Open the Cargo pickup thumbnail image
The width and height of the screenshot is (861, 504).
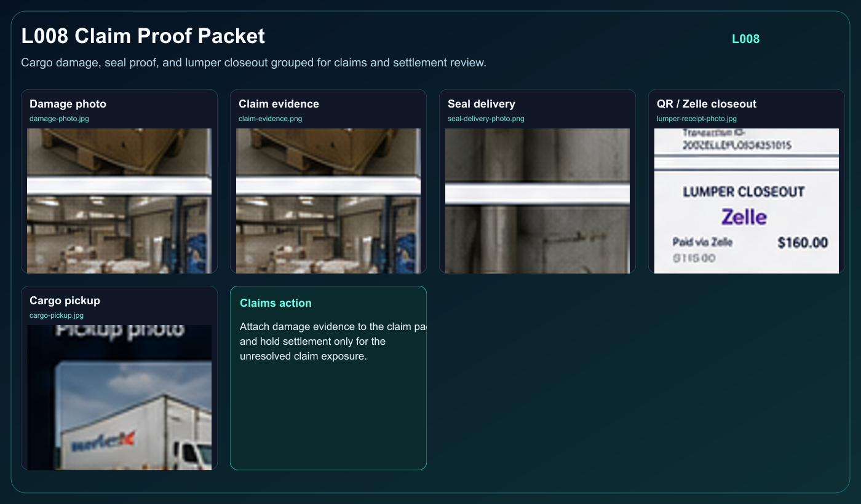tap(119, 398)
